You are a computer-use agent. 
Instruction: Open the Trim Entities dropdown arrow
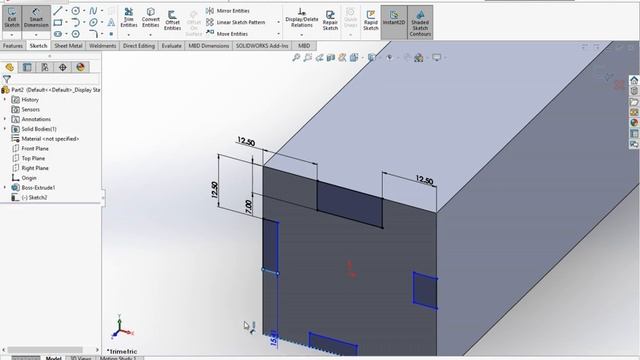[x=129, y=35]
